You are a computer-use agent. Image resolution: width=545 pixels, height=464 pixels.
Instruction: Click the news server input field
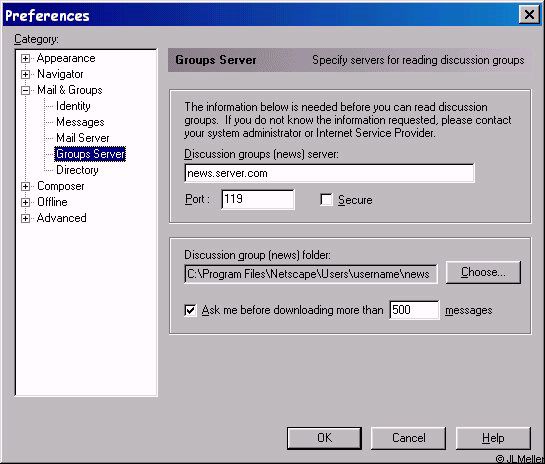329,173
